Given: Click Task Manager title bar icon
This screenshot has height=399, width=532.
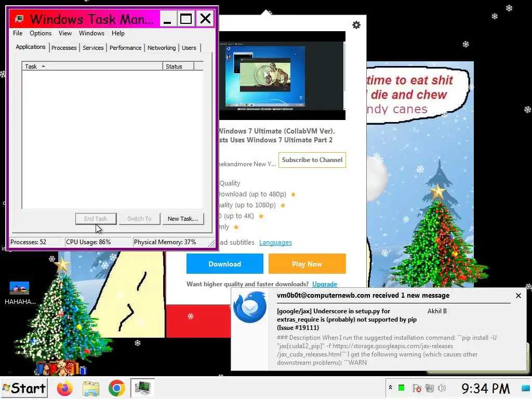Looking at the screenshot, I should 19,19.
